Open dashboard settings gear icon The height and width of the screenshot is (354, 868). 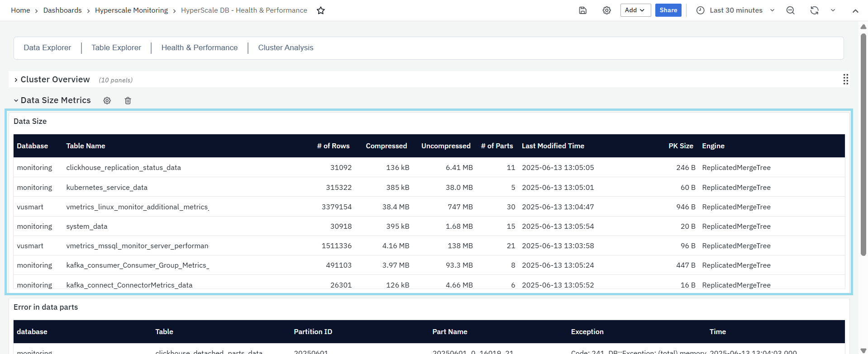click(607, 10)
